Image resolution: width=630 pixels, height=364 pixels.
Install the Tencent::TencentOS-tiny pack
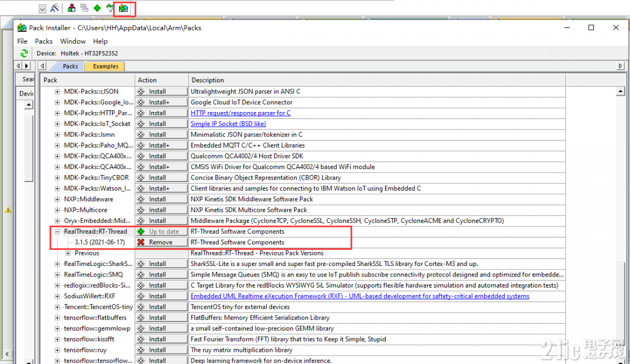coord(162,307)
